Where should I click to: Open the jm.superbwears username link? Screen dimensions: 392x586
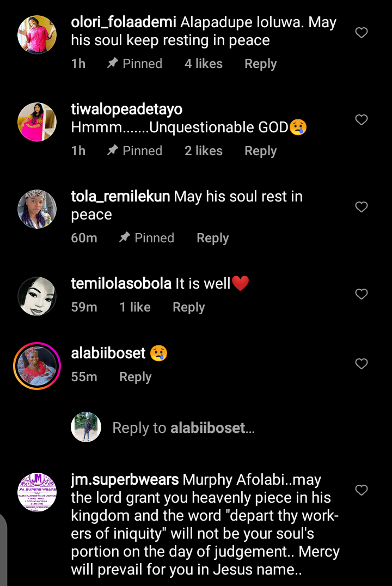(125, 480)
